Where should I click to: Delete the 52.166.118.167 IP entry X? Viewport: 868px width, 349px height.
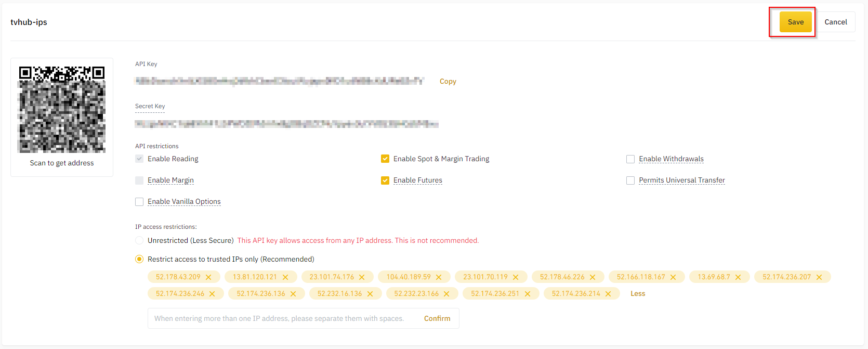(673, 277)
